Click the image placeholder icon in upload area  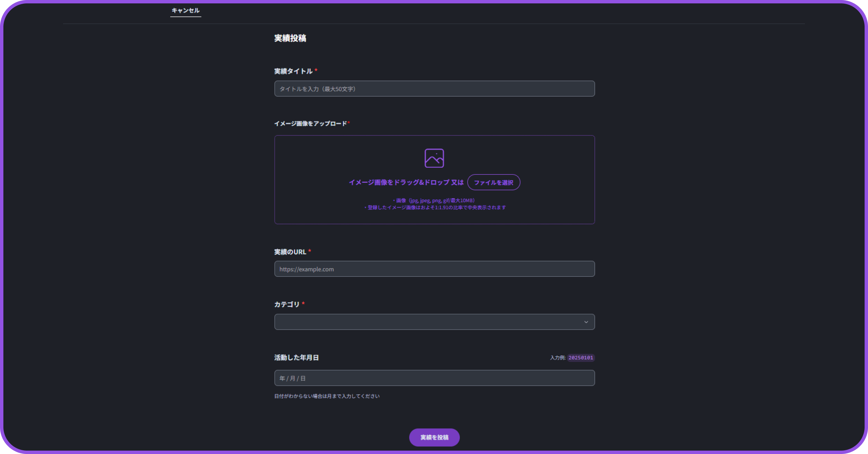click(434, 158)
